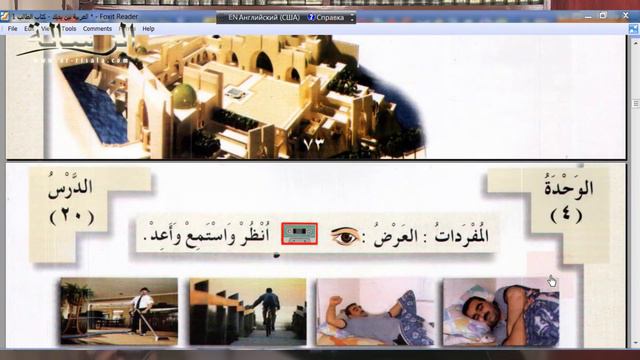Click the blue Справка help icon in language bar
The height and width of the screenshot is (360, 640).
311,17
